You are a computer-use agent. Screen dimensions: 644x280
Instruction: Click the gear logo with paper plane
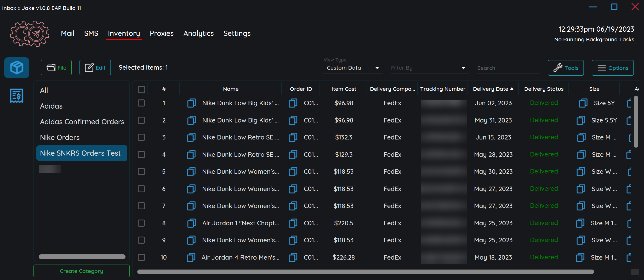(x=30, y=33)
